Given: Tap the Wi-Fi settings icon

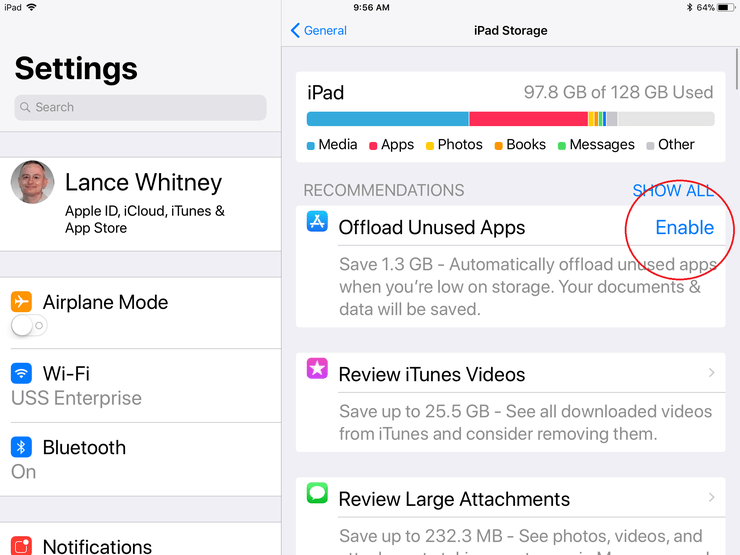Looking at the screenshot, I should 21,373.
